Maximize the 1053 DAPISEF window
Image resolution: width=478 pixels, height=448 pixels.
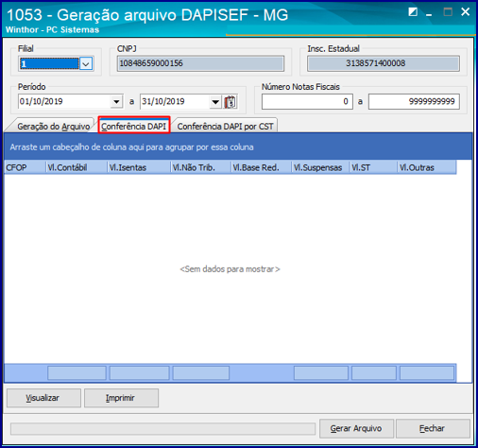(448, 12)
